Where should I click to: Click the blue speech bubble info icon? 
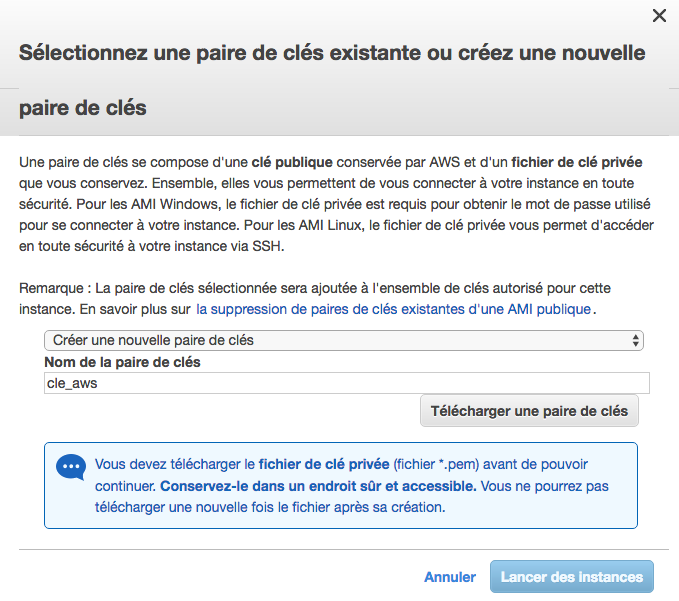point(71,467)
